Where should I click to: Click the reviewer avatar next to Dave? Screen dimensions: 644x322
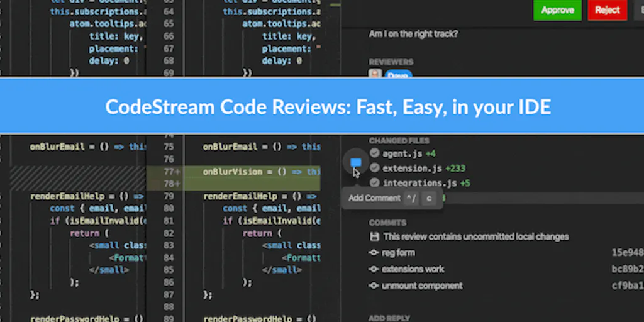375,74
